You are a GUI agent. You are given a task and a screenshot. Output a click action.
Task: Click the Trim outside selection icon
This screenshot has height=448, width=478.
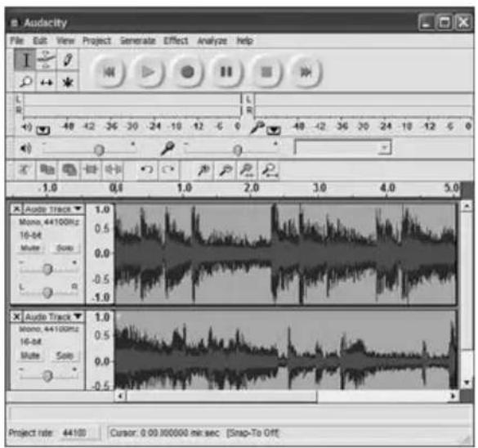(x=91, y=170)
